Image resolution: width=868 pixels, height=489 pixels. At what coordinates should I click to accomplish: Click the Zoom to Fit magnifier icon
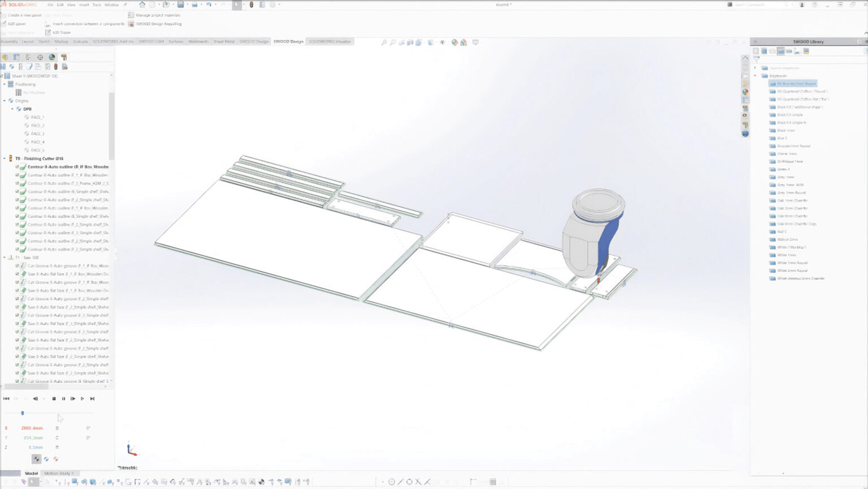[384, 43]
